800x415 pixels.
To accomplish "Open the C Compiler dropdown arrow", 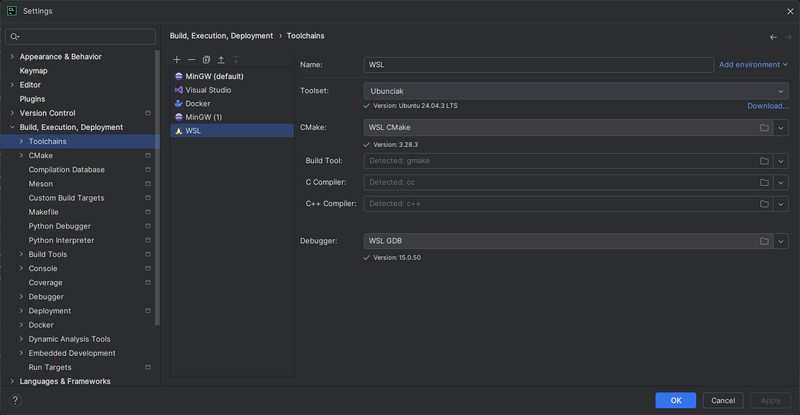I will click(x=781, y=182).
